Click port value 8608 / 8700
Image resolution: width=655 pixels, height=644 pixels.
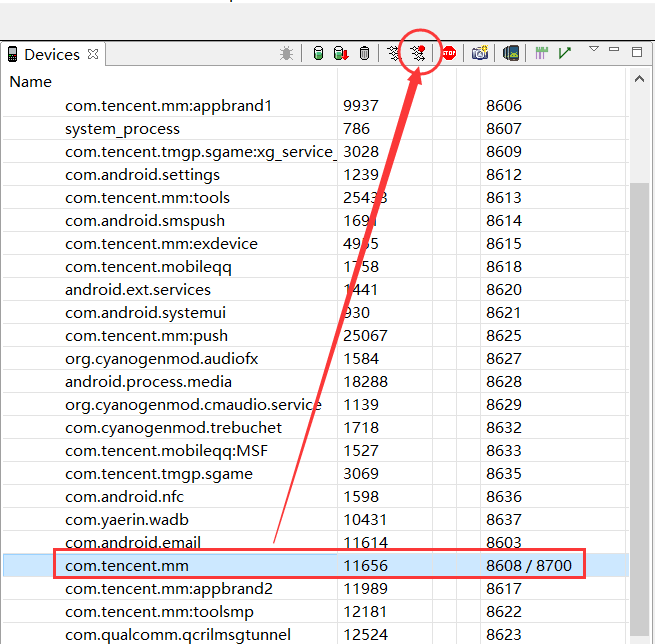coord(529,565)
